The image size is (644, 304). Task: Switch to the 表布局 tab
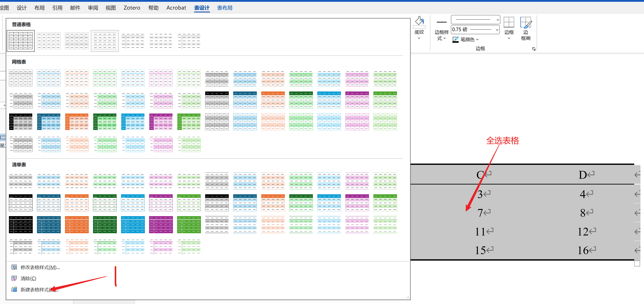pos(225,8)
